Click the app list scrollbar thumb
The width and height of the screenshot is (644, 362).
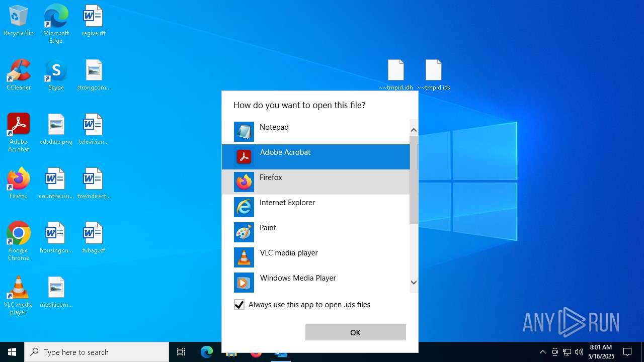(414, 179)
